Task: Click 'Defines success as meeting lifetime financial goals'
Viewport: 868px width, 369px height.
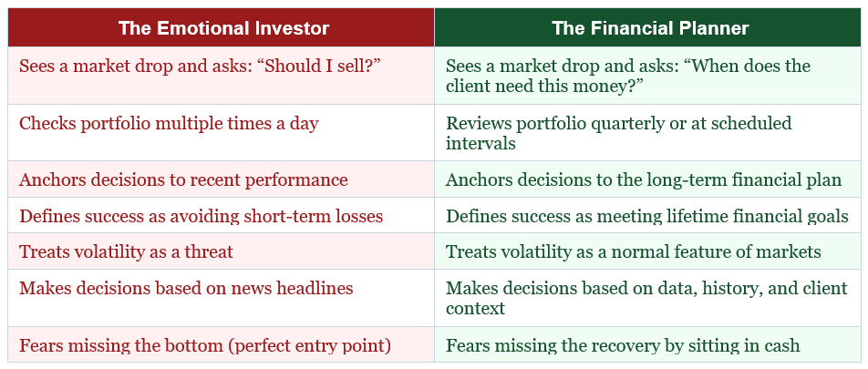Action: 647,215
